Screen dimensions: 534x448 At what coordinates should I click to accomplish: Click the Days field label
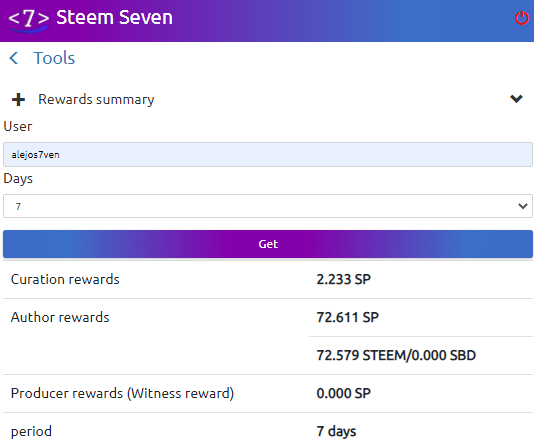click(18, 179)
